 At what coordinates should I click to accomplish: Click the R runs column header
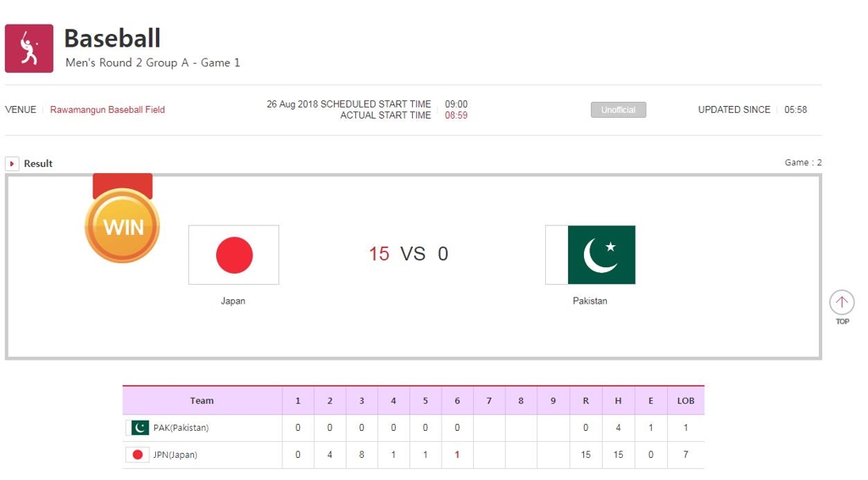(586, 401)
